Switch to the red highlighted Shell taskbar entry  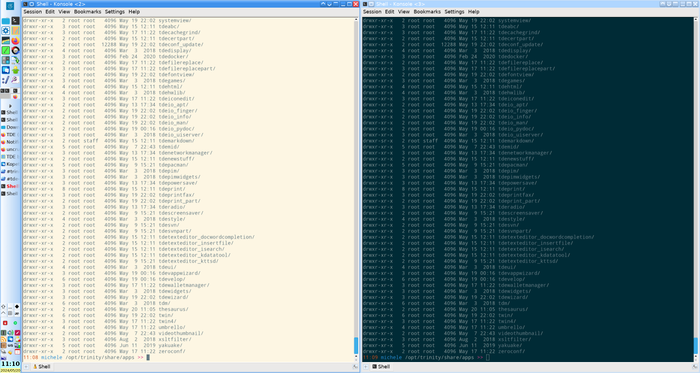point(10,186)
